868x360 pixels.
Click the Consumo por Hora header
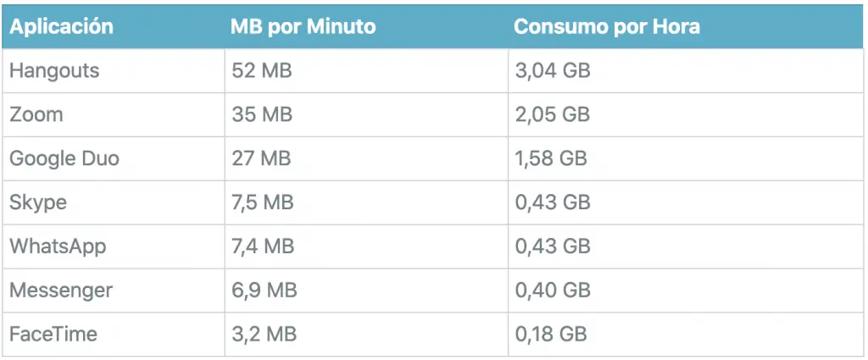pyautogui.click(x=607, y=27)
